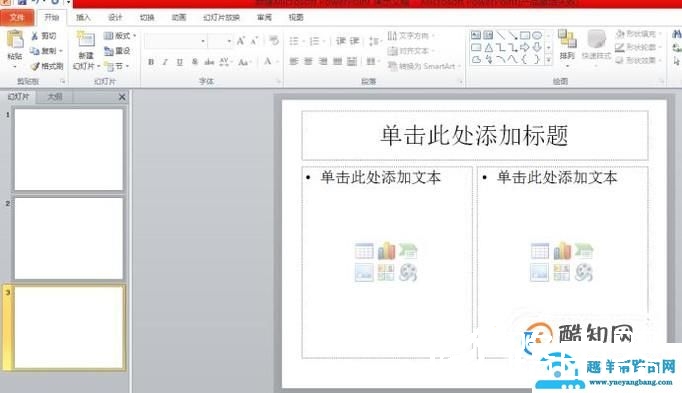
Task: Click the Decrease Font Size icon
Action: [254, 41]
